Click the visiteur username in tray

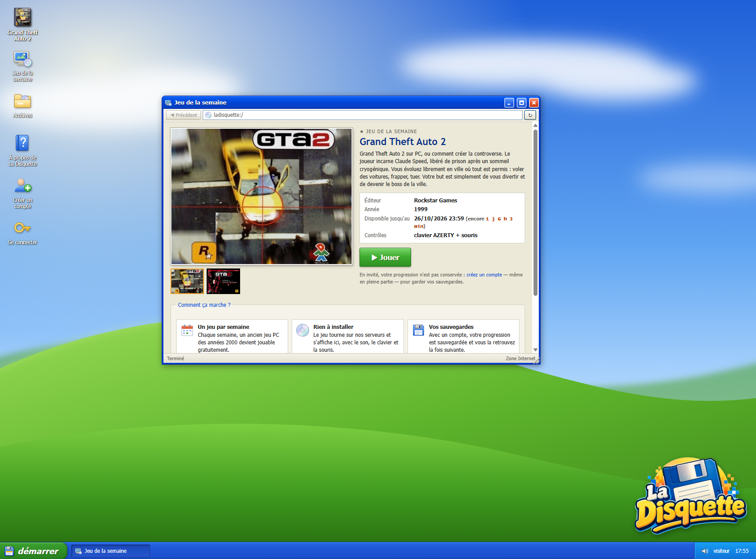pos(721,551)
